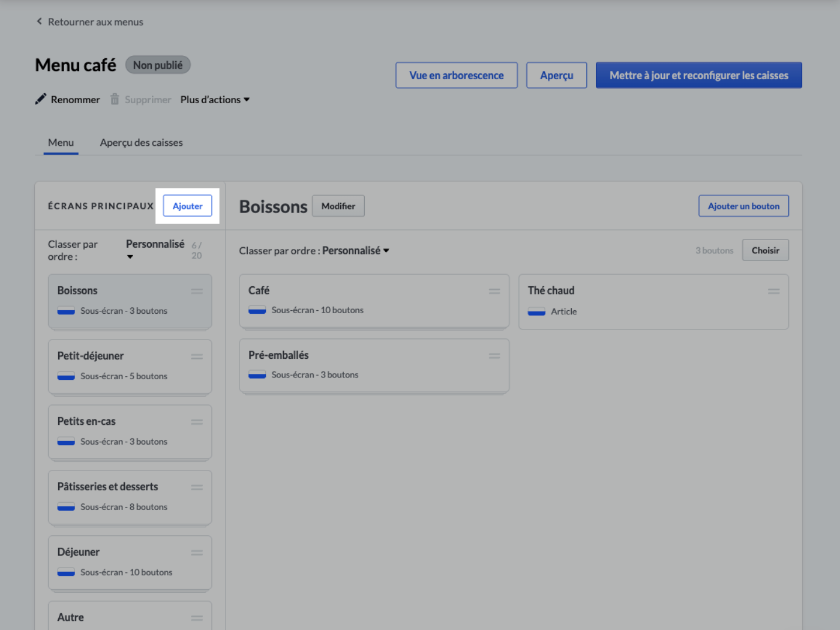Click the color swatch on Petits en-cas card
The width and height of the screenshot is (840, 630).
[66, 442]
